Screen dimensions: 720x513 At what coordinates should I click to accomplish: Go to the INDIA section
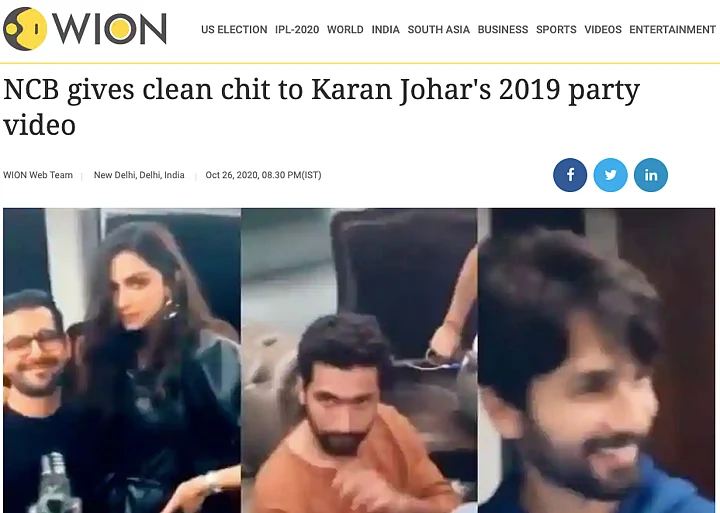(386, 29)
